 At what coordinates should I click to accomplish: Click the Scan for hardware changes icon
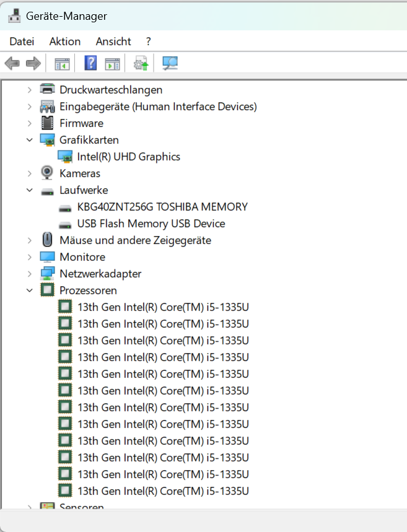click(x=170, y=63)
